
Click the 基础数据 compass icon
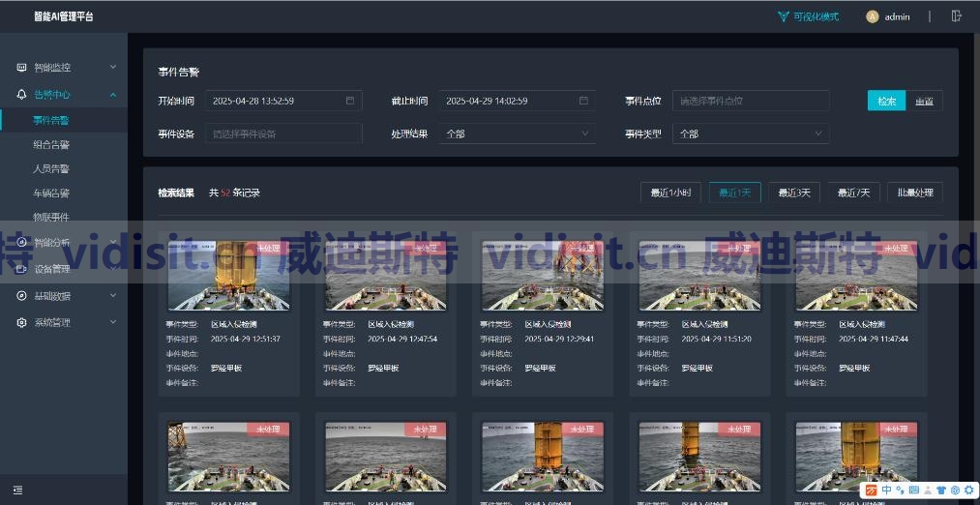(22, 296)
